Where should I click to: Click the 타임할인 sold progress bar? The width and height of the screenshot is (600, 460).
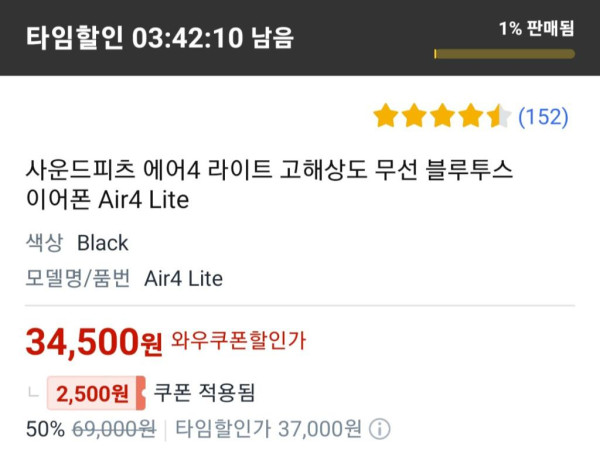[504, 54]
